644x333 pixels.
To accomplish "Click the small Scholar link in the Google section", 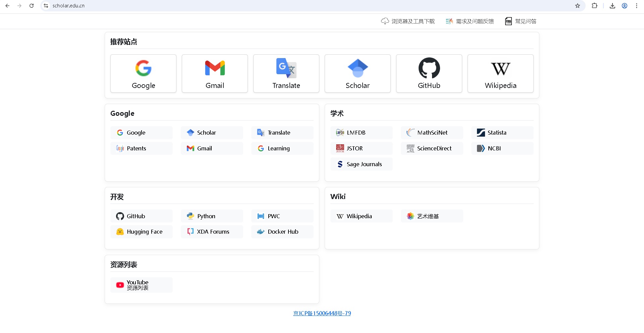I will coord(212,133).
